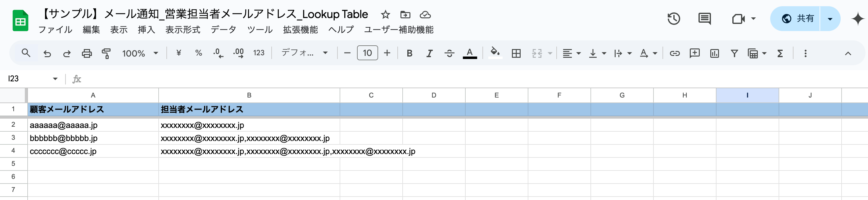Rename the document title
Image resolution: width=868 pixels, height=200 pixels.
(x=204, y=14)
